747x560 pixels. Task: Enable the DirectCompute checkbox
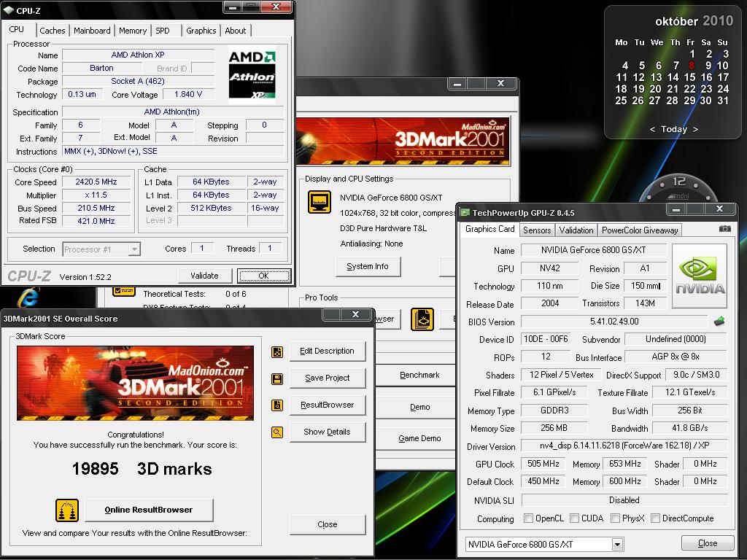click(656, 518)
